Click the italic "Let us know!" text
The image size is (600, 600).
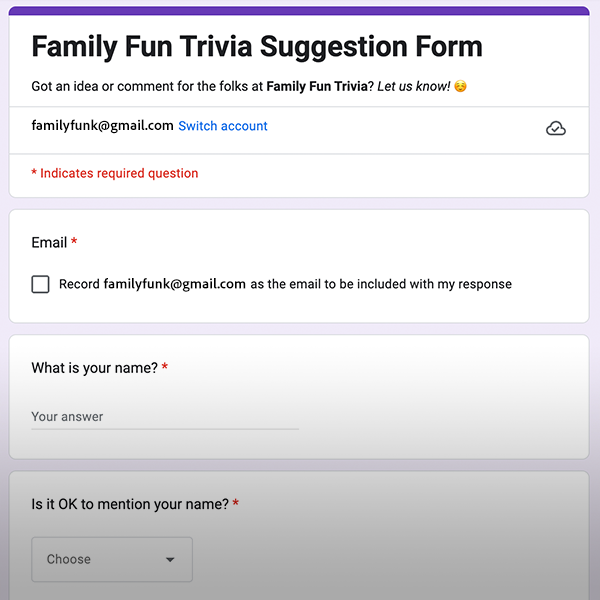[414, 86]
